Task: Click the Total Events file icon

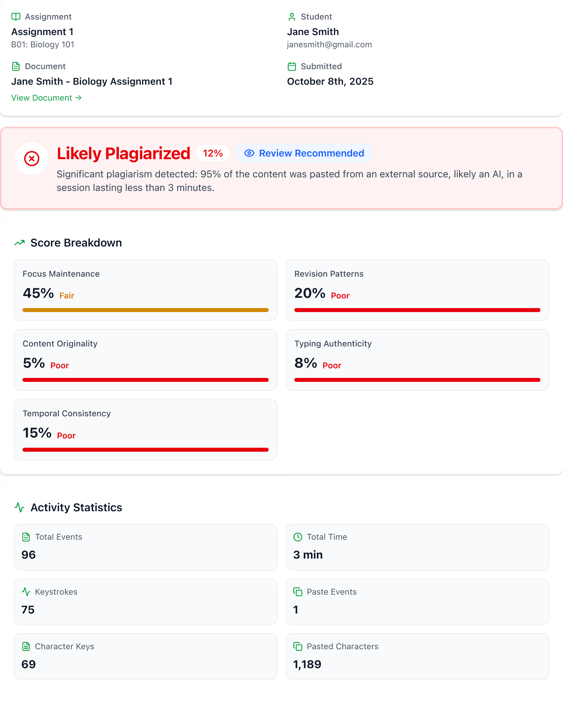Action: click(x=26, y=537)
